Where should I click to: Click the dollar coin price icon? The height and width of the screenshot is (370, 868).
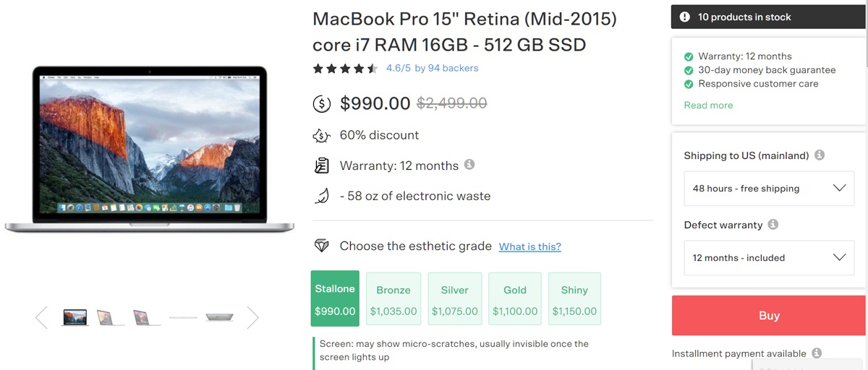point(322,104)
